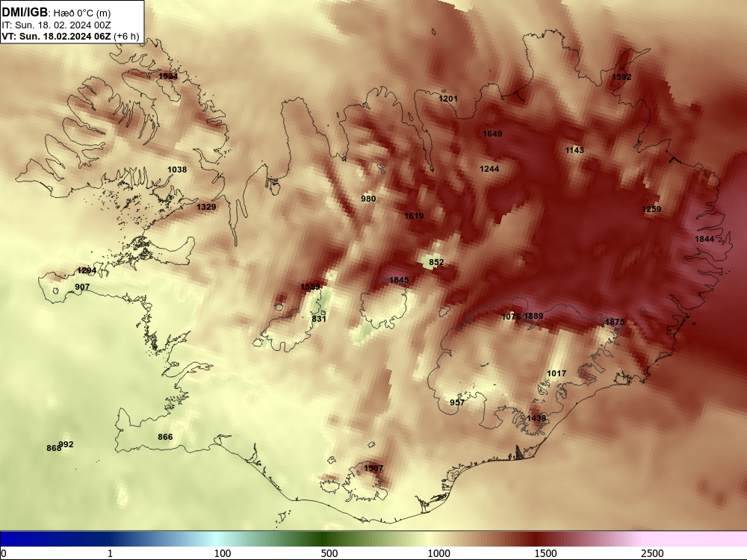Click the colour scale label 1500
Screen dimensions: 747x560
click(545, 553)
